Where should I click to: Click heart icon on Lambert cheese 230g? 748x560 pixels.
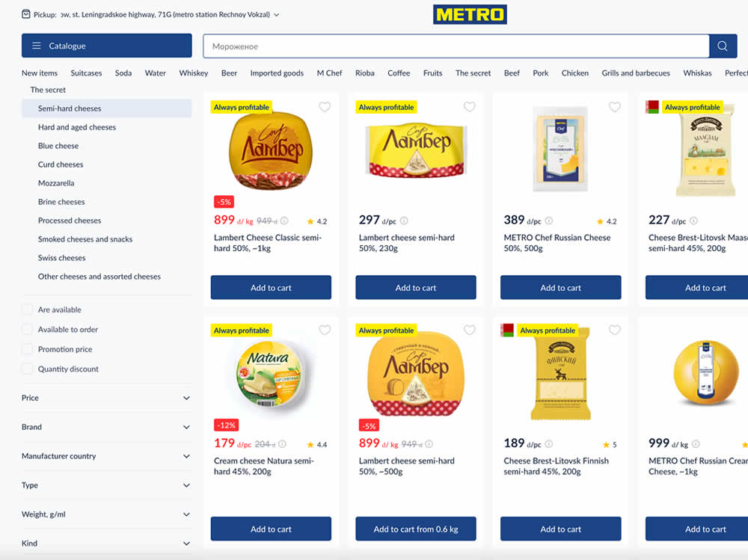(470, 107)
